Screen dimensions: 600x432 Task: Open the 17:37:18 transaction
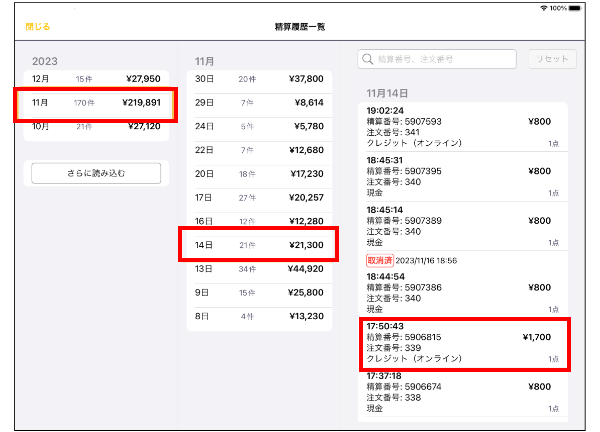(x=463, y=392)
